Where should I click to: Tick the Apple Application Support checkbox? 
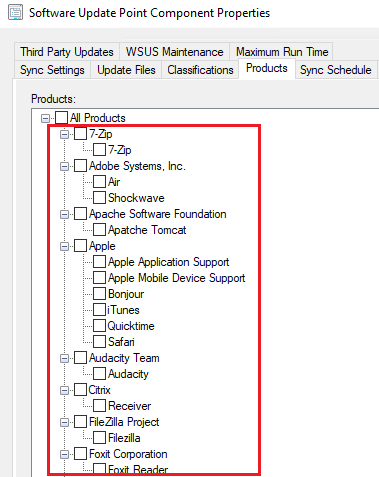point(99,262)
